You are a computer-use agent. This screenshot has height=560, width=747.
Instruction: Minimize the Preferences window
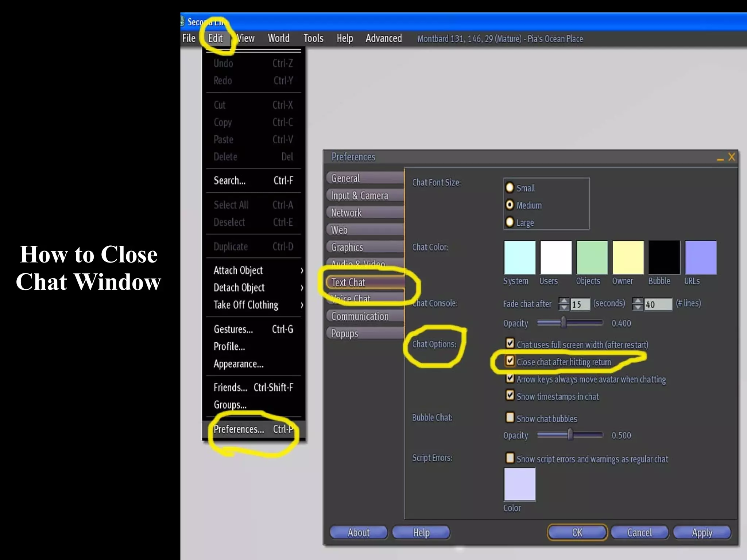pos(720,159)
